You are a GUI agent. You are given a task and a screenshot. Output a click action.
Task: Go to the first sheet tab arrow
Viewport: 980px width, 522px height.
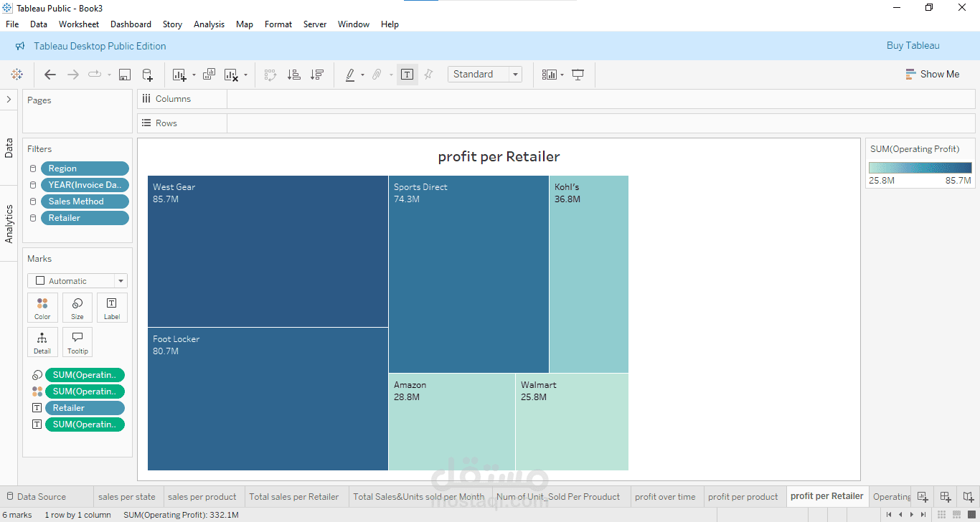coord(890,515)
